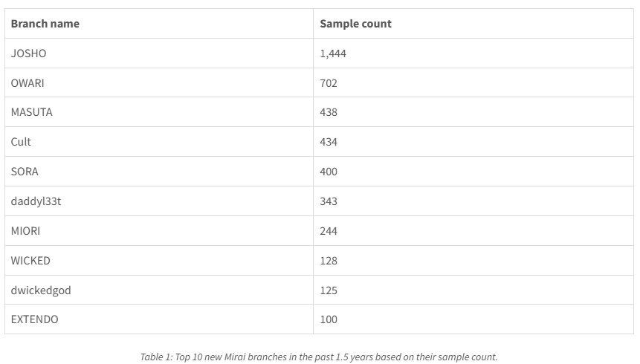Select the MASUTA branch name cell
The image size is (640, 364).
click(32, 112)
